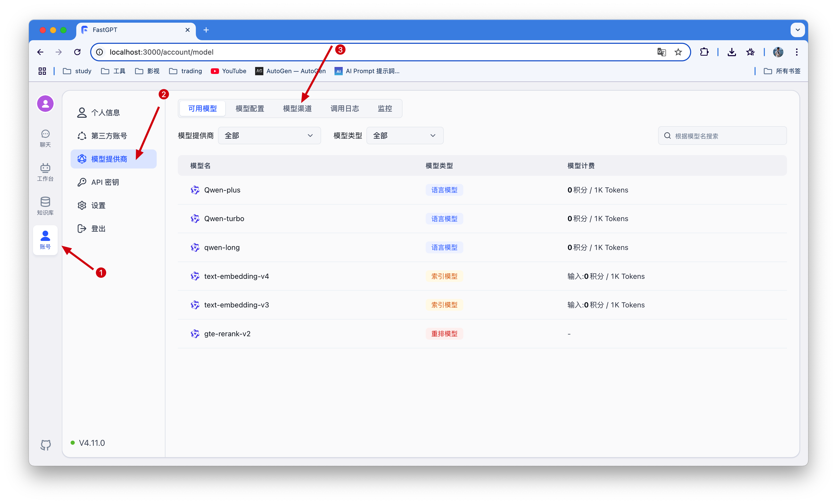Open 设置 in the account menu
Viewport: 837px width, 504px height.
click(113, 205)
